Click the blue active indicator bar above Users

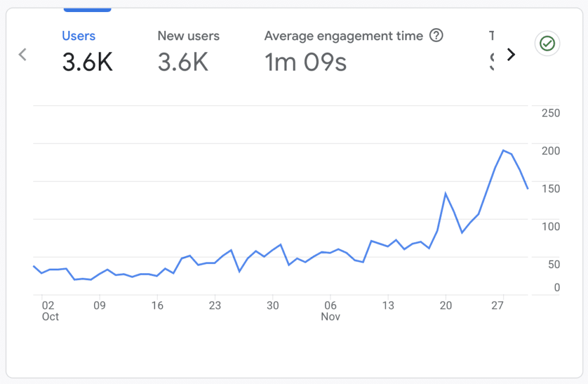(x=87, y=10)
